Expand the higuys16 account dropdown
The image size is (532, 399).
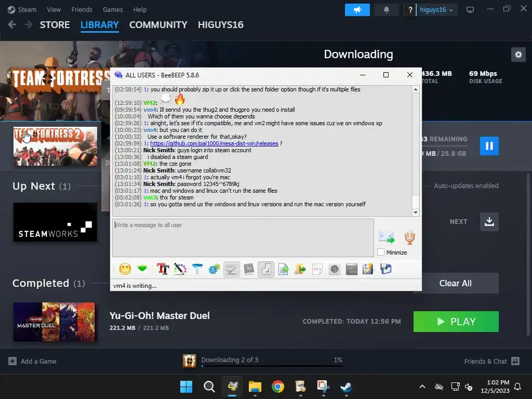436,10
